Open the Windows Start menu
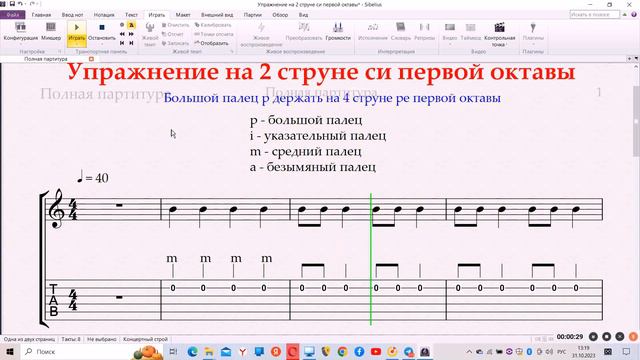640x360 pixels. [10, 351]
